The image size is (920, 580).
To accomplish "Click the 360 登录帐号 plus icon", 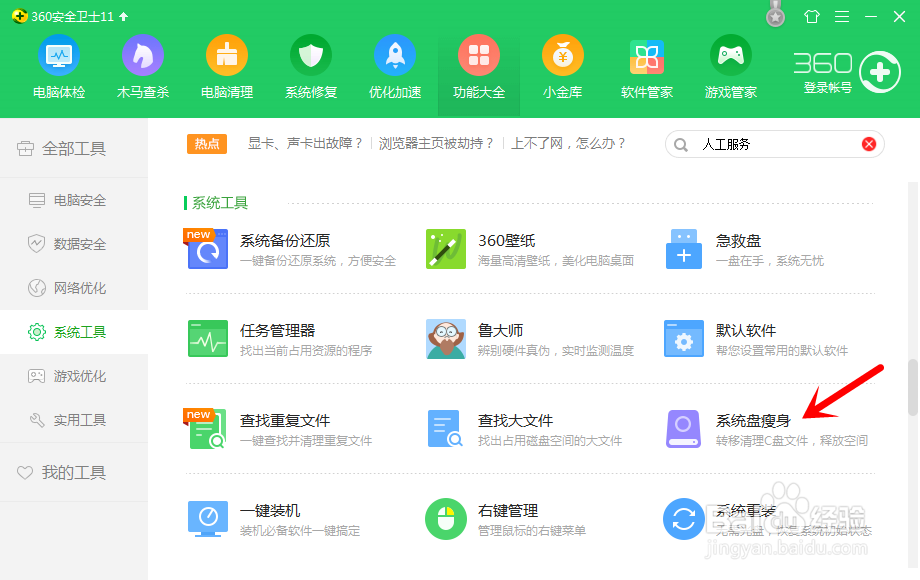I will 880,72.
